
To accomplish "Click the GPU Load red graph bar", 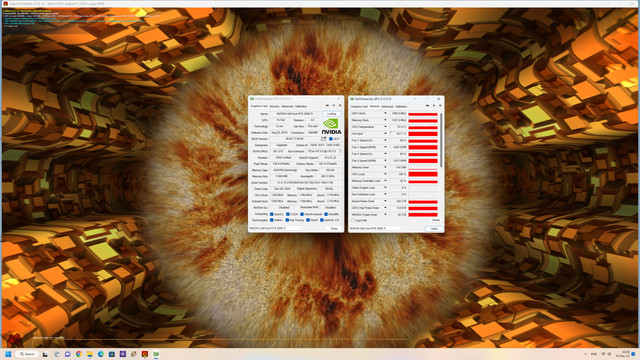I will 423,174.
